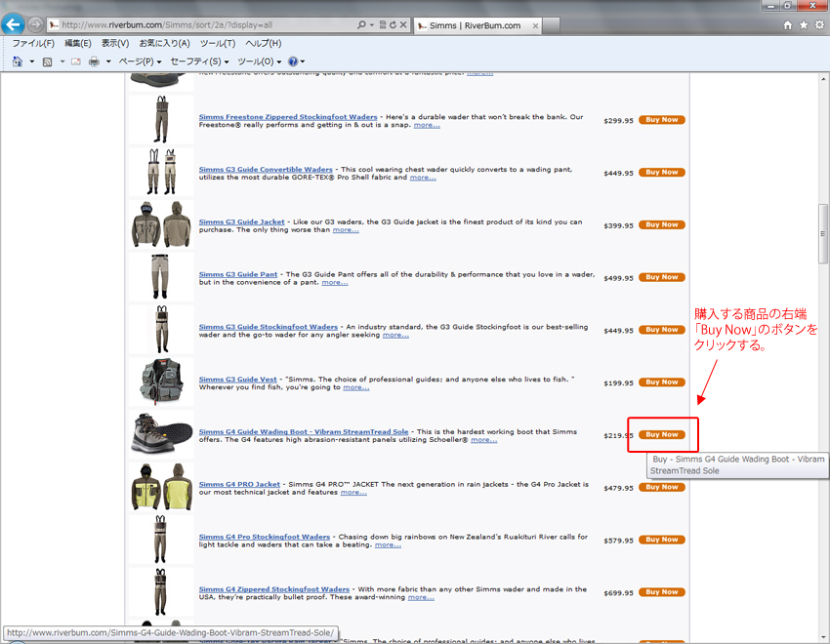830x644 pixels.
Task: Click the RSS feeds icon in command bar
Action: pyautogui.click(x=47, y=61)
